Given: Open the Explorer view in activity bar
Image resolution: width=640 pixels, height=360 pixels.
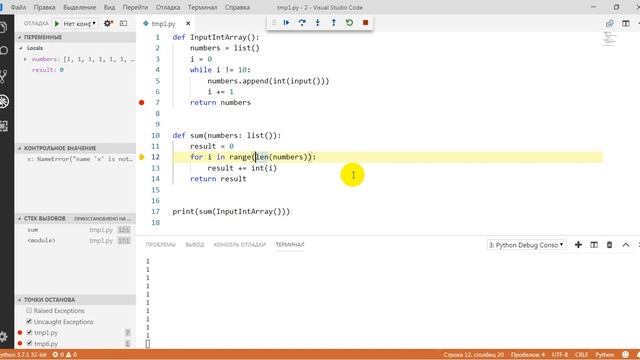Looking at the screenshot, I should pos(4,27).
